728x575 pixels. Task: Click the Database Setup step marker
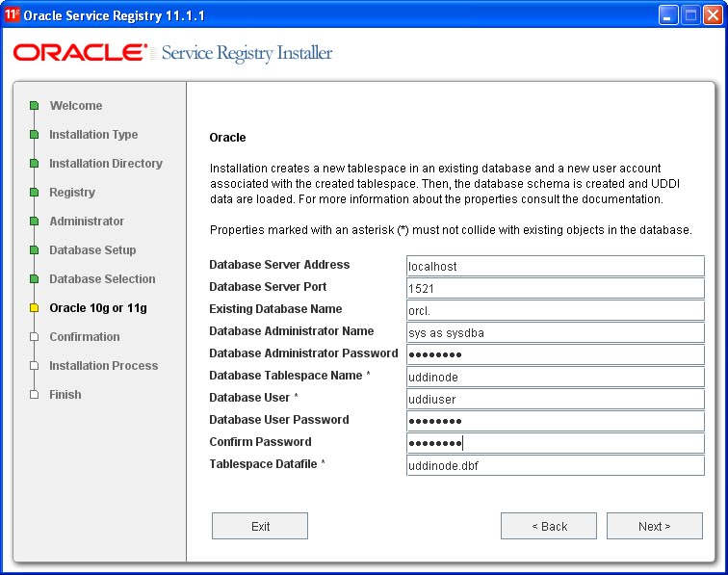tap(34, 249)
